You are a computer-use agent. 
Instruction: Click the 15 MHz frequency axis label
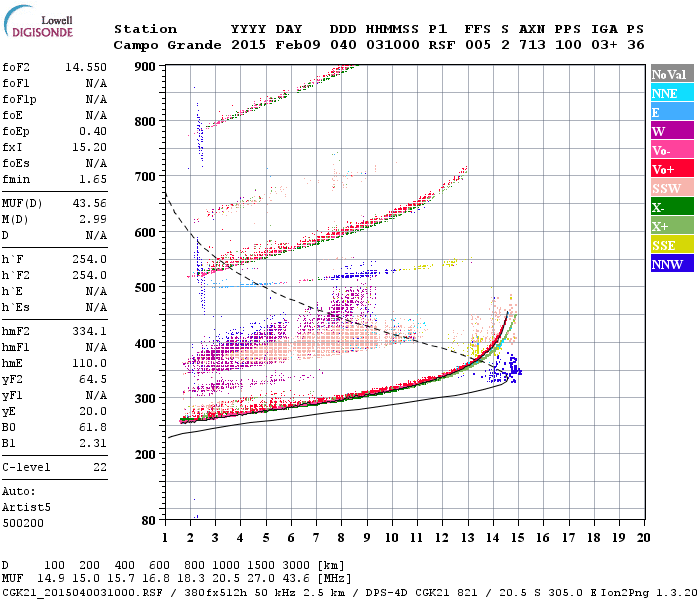(517, 538)
